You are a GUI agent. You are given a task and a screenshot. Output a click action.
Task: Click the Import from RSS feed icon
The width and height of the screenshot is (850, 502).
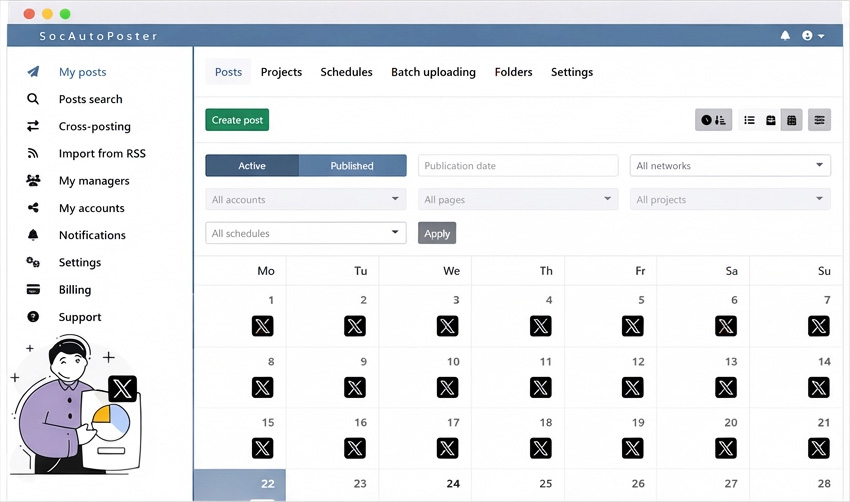(33, 154)
